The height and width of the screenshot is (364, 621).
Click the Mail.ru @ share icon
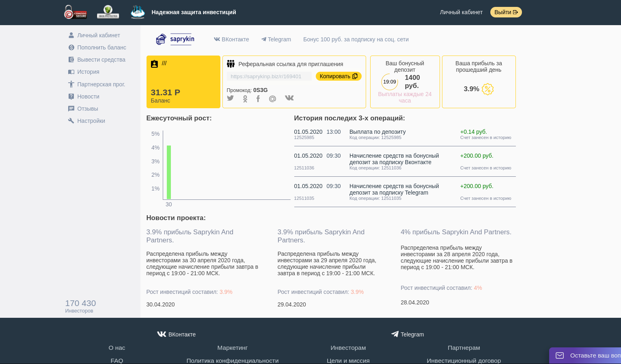click(272, 99)
